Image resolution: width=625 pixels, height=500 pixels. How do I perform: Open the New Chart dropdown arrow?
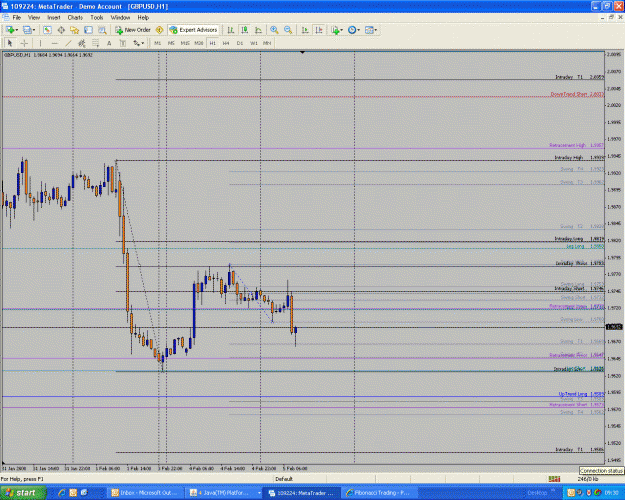pyautogui.click(x=16, y=30)
